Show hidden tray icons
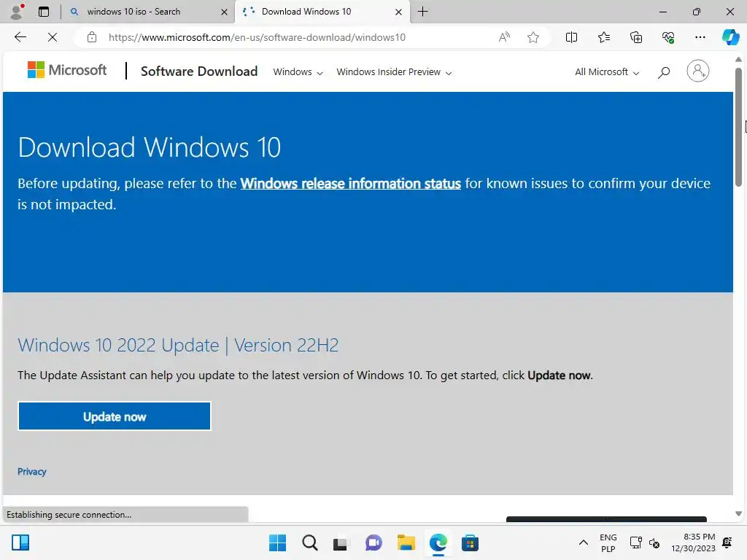Viewport: 747px width, 560px height. point(583,542)
